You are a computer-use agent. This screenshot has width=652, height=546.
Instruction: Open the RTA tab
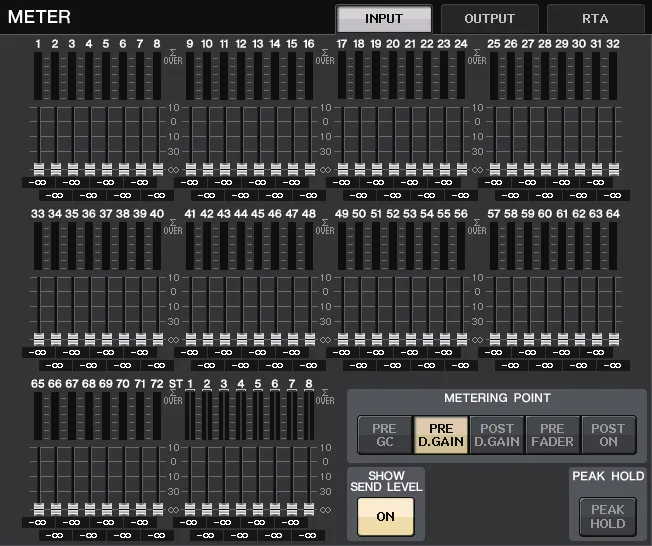595,19
